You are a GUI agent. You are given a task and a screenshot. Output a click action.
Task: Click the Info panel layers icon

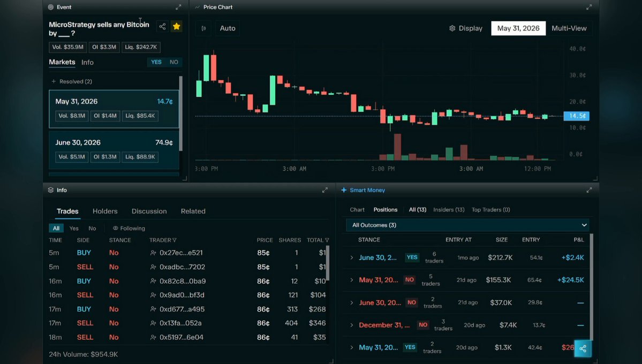[x=51, y=190]
